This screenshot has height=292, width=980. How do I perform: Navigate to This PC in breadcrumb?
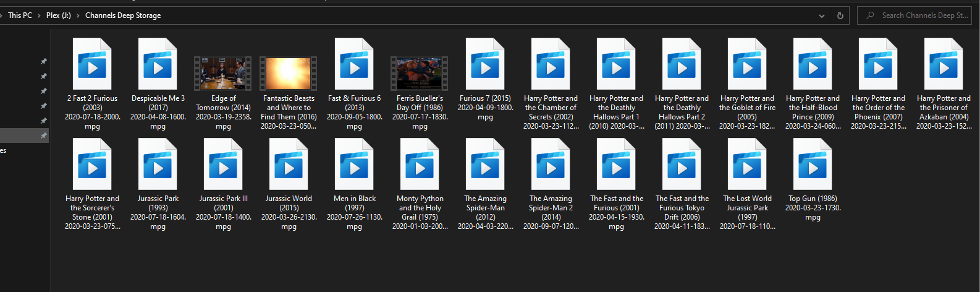point(20,15)
